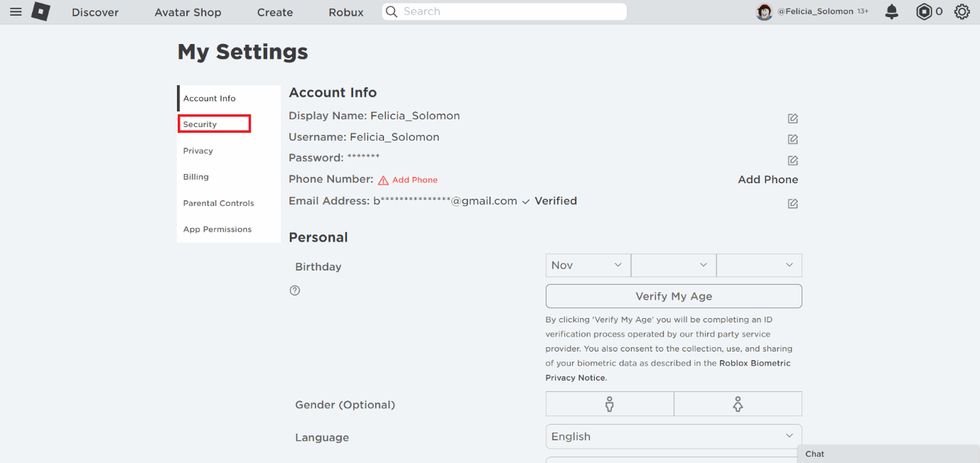Viewport: 980px width, 463px height.
Task: Click the @Felicia_Solomon profile name
Action: 815,11
